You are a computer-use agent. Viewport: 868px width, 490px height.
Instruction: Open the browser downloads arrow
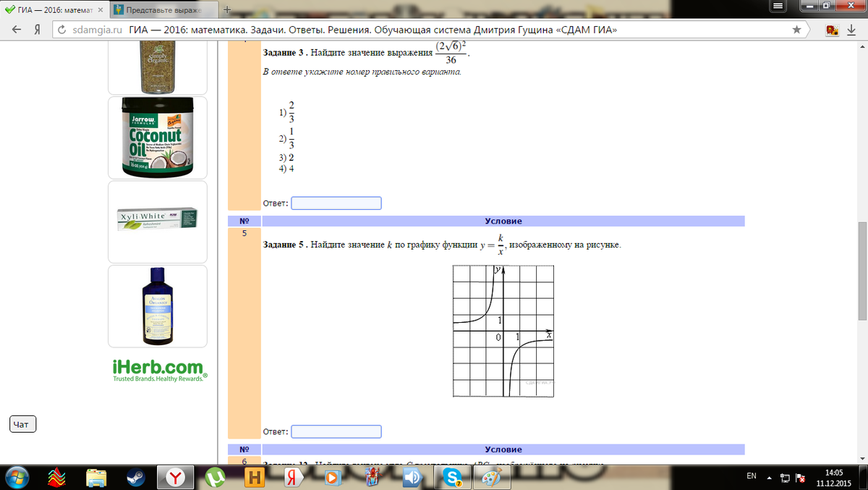tap(853, 30)
